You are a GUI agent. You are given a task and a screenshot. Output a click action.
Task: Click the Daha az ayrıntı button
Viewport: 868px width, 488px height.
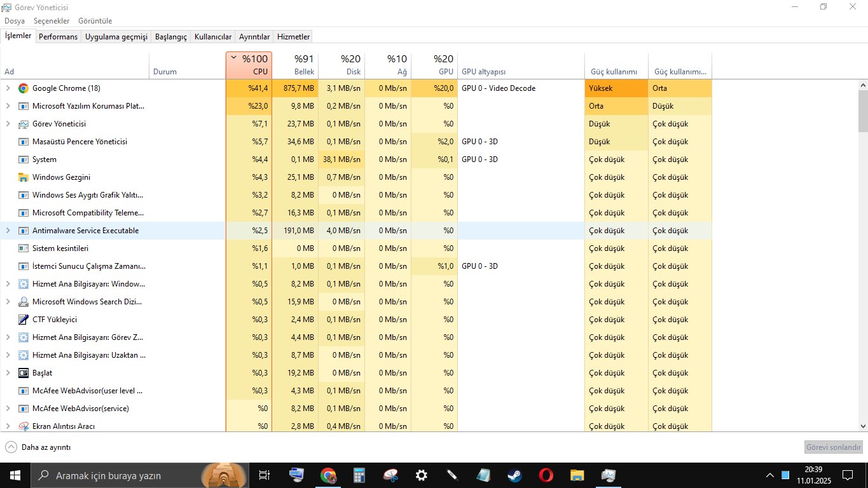(38, 447)
